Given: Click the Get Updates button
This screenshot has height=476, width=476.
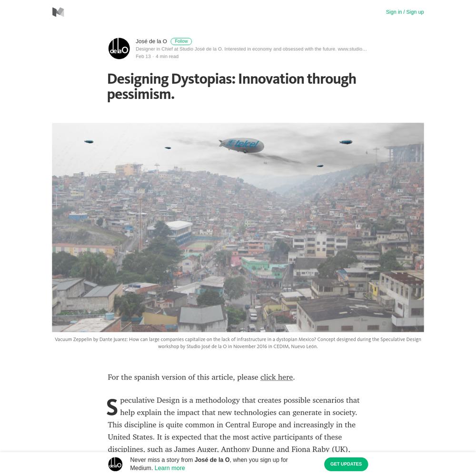Looking at the screenshot, I should 346,464.
